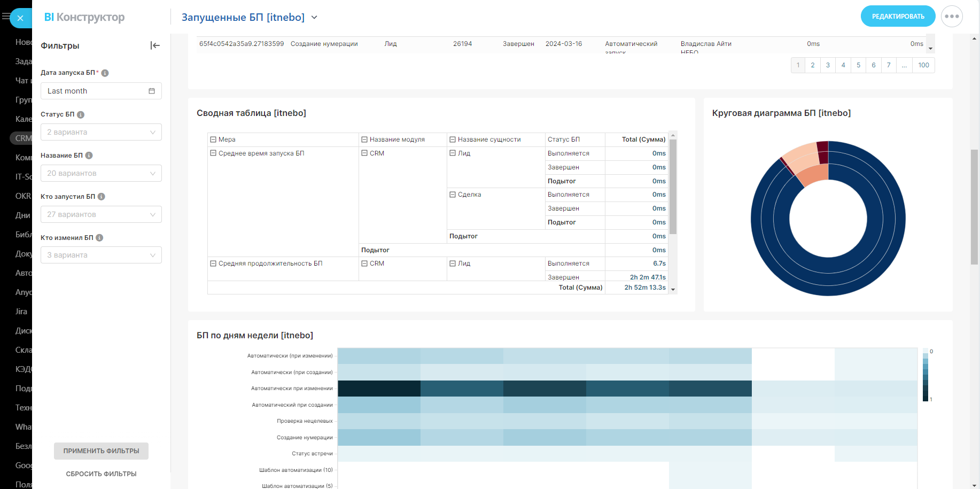
Task: Collapse the Сделка entity row
Action: 453,195
